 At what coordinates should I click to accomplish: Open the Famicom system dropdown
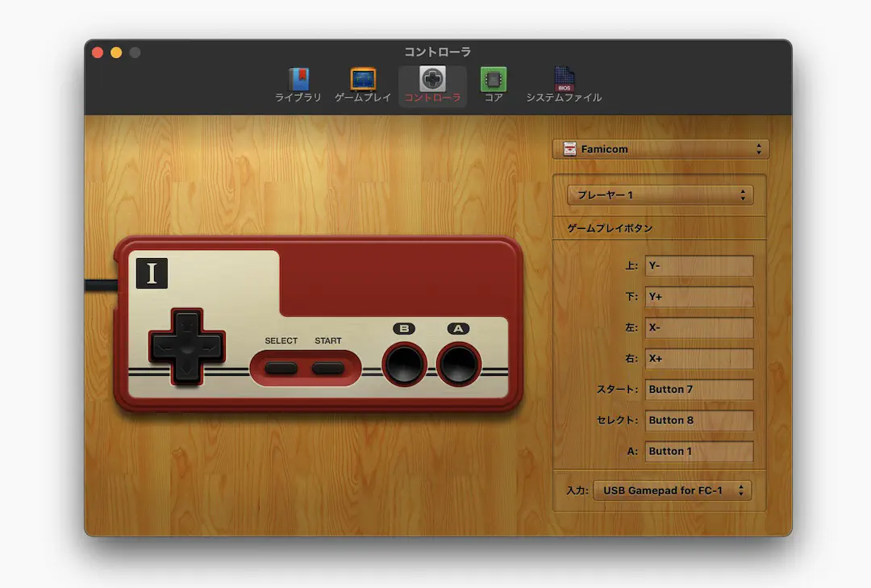pos(661,149)
